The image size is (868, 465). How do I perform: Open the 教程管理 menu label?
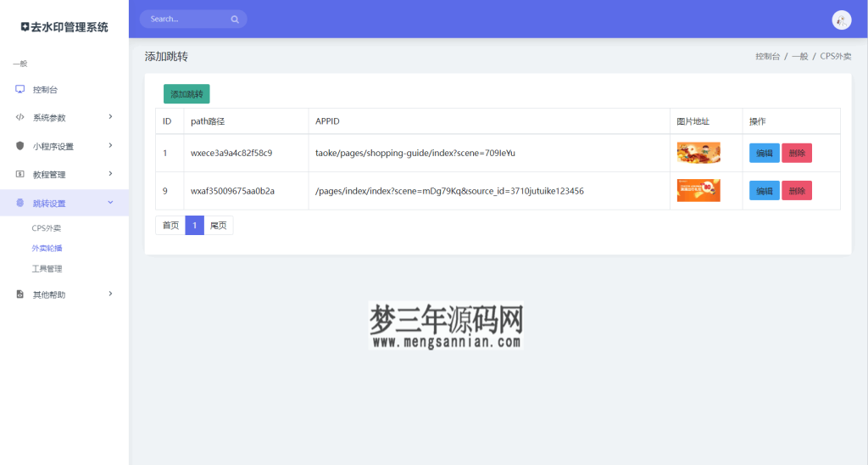(x=49, y=175)
